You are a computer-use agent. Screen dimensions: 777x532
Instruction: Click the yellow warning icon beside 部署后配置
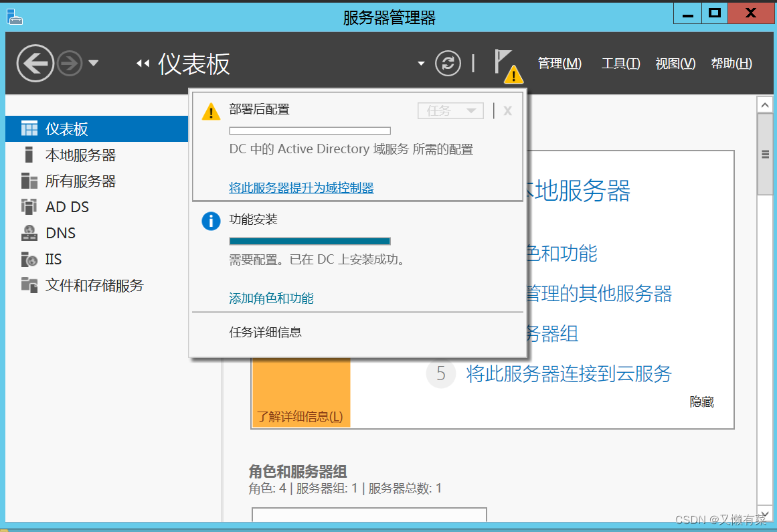pyautogui.click(x=211, y=112)
